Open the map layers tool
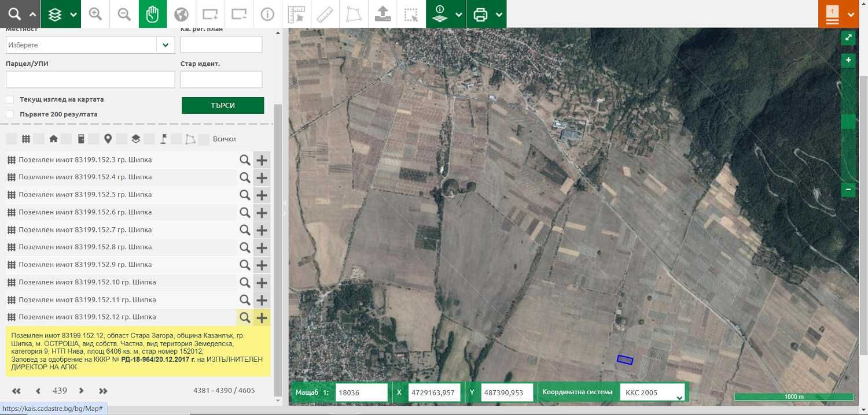The image size is (868, 415). tap(54, 14)
